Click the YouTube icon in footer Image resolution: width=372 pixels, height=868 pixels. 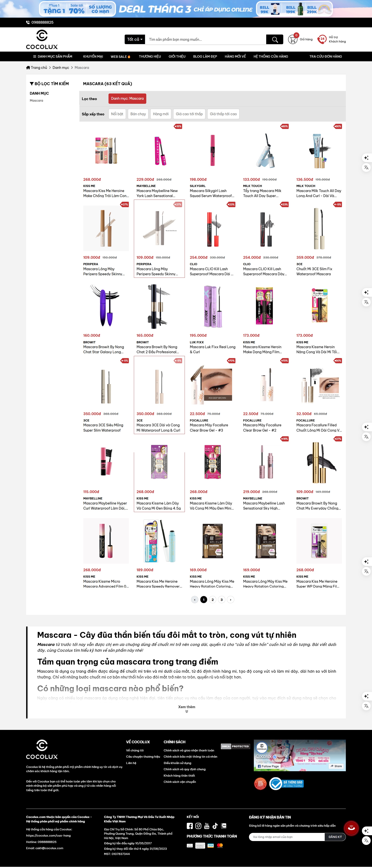point(207,826)
